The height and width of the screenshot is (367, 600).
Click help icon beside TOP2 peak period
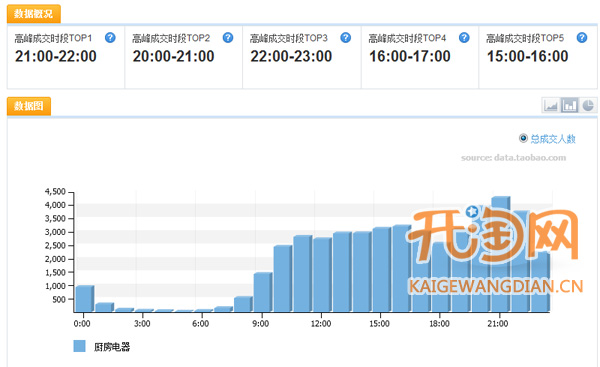coord(228,38)
